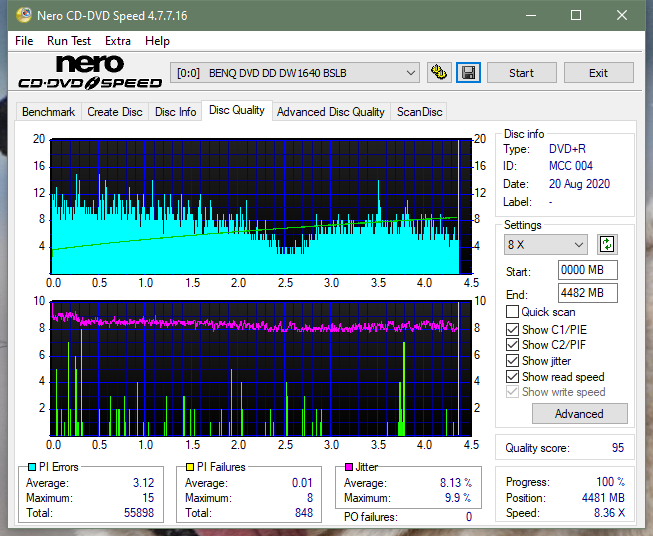Switch to the Disc Info tab
Image resolution: width=653 pixels, height=536 pixels.
click(x=175, y=112)
